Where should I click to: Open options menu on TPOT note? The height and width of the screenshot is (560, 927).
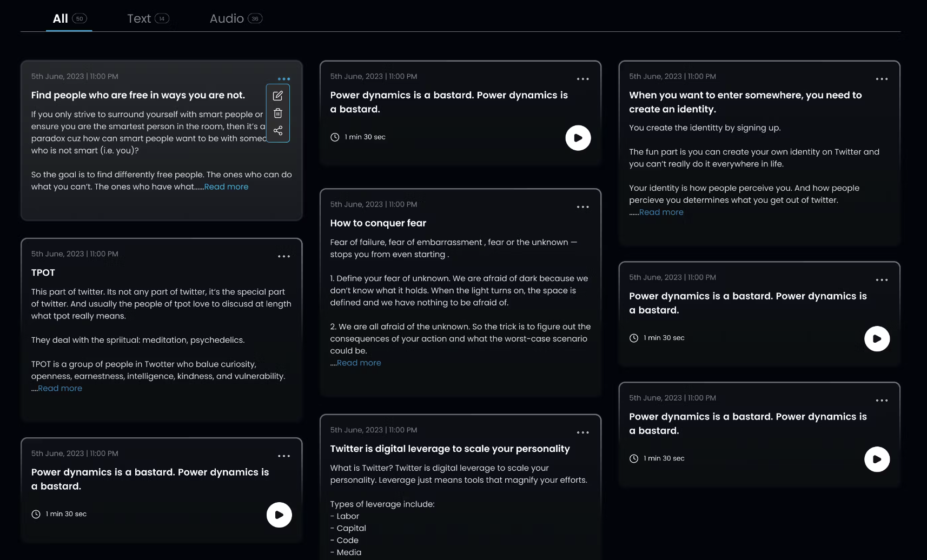click(x=284, y=256)
